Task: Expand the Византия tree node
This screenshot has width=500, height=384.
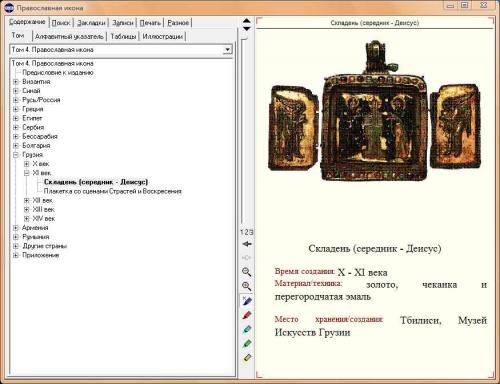Action: coord(16,82)
